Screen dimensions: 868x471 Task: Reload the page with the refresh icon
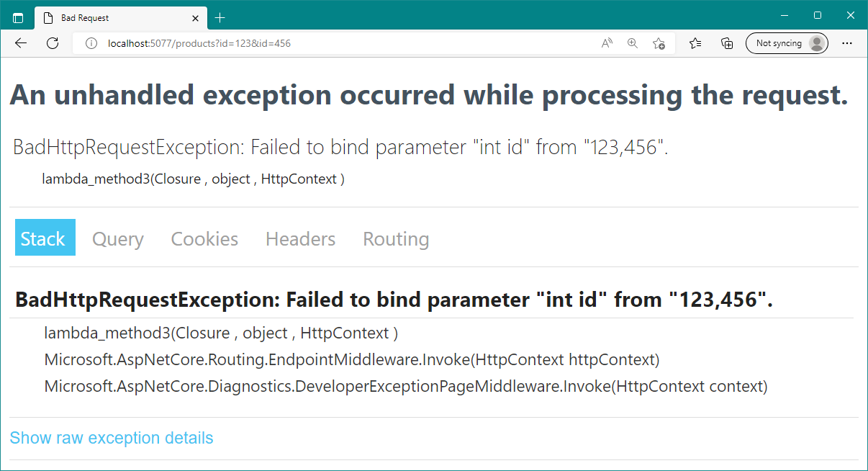tap(53, 43)
